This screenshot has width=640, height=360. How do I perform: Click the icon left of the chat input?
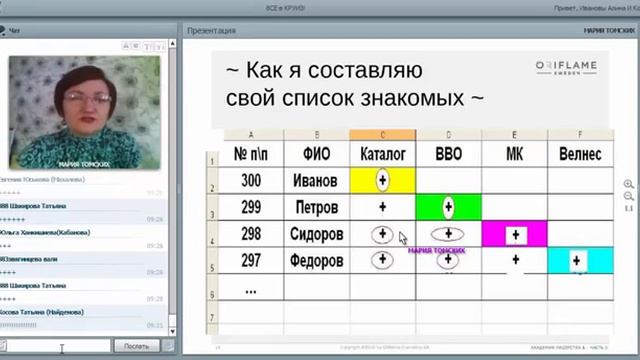(x=3, y=346)
